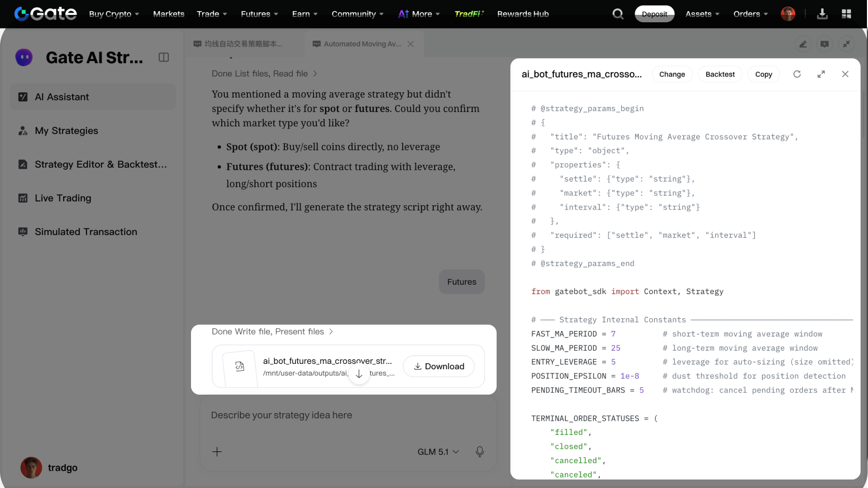
Task: Open Rewards Hub in the top navigation
Action: (x=523, y=14)
